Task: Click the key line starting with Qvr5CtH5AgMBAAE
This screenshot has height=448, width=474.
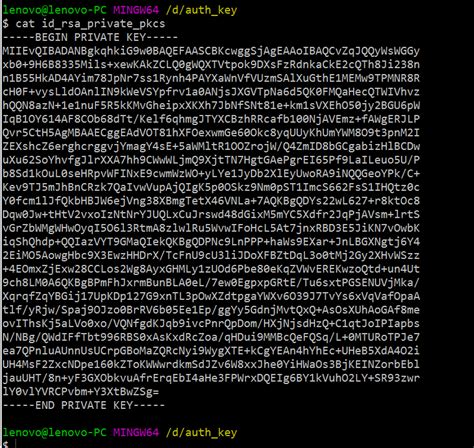Action: coord(211,133)
